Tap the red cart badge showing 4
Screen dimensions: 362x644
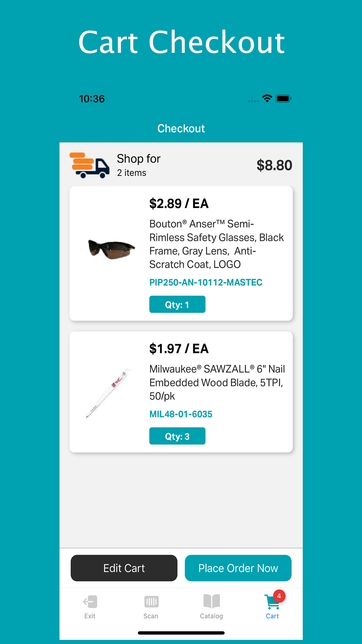(x=279, y=596)
